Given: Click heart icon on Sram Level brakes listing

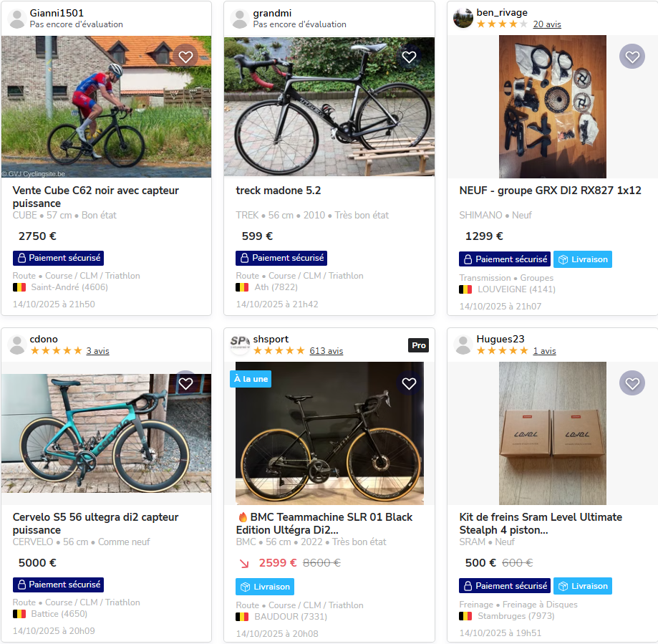Looking at the screenshot, I should 632,383.
